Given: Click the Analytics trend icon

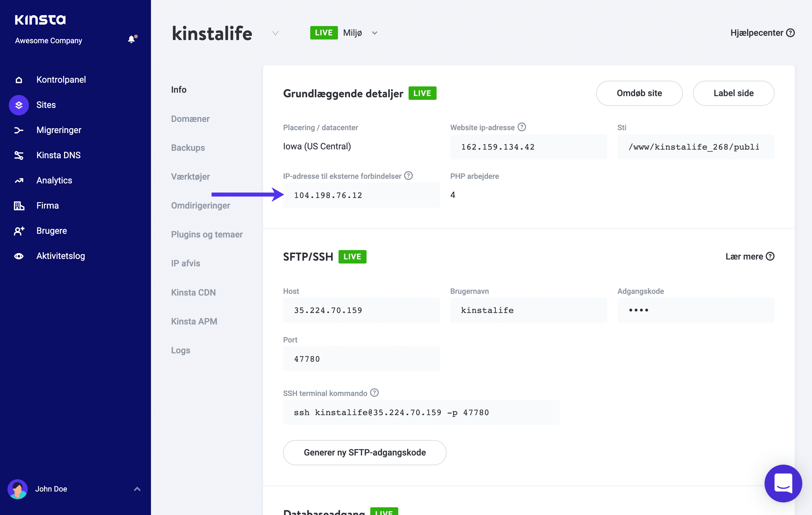Looking at the screenshot, I should (19, 181).
